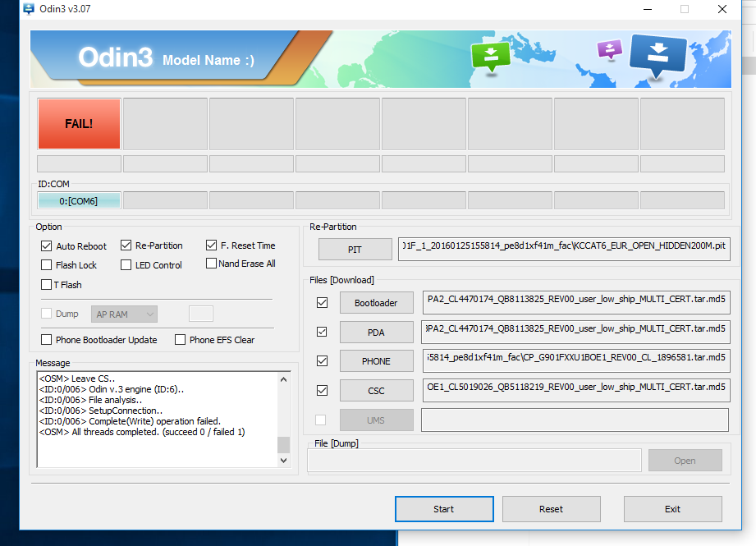The width and height of the screenshot is (756, 546).
Task: Click the CSC file path field
Action: (x=576, y=390)
